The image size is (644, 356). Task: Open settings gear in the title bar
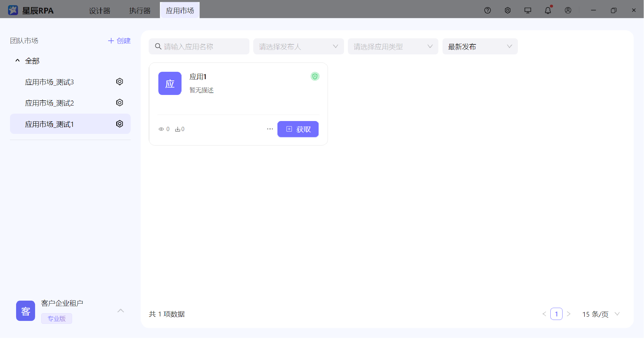[508, 10]
